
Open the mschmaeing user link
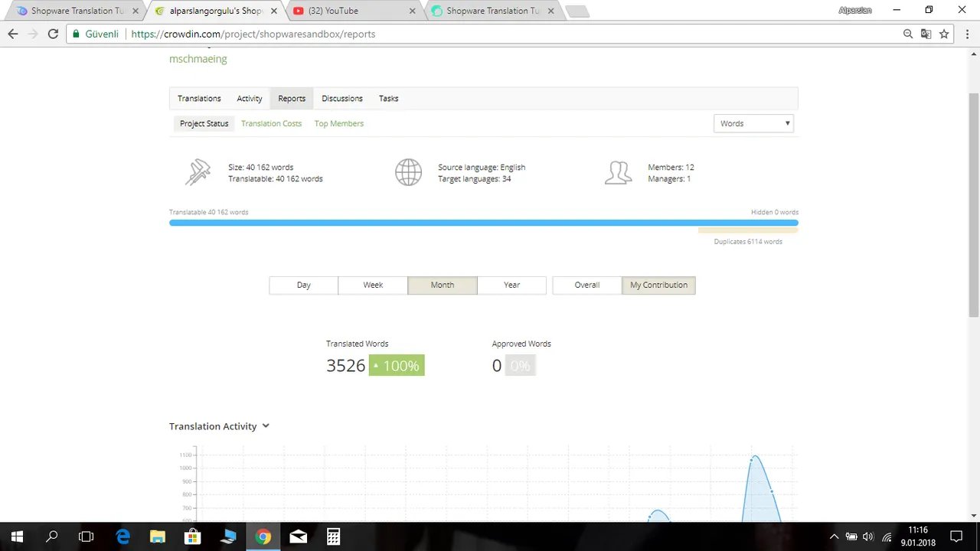tap(198, 58)
